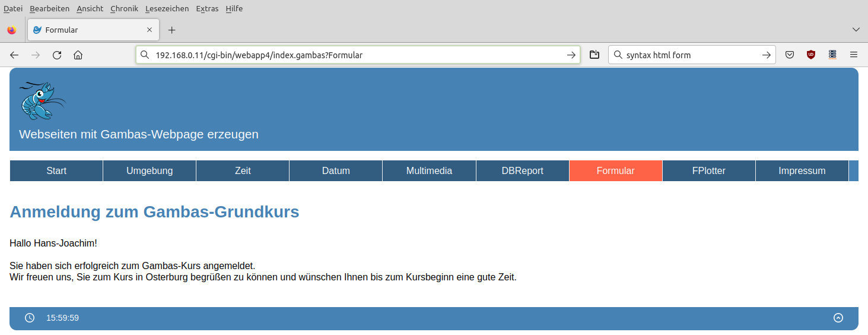Open the Impressum page
Screen dimensions: 868x335
click(x=802, y=171)
